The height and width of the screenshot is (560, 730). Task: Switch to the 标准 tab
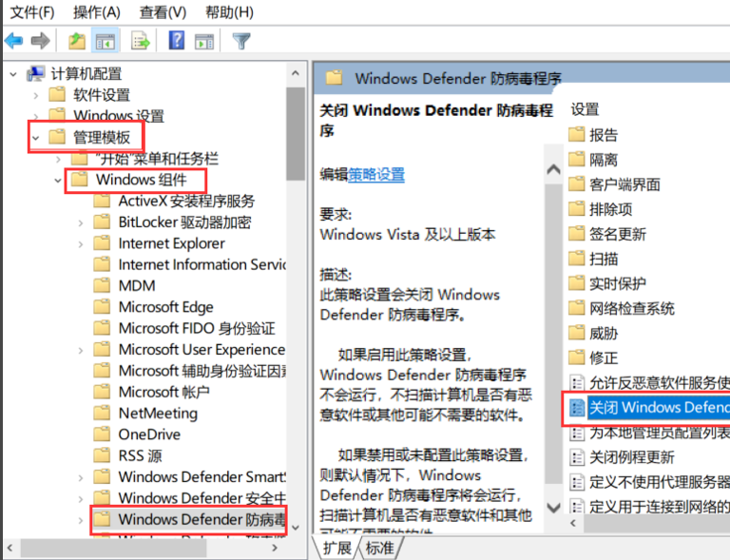(x=380, y=548)
